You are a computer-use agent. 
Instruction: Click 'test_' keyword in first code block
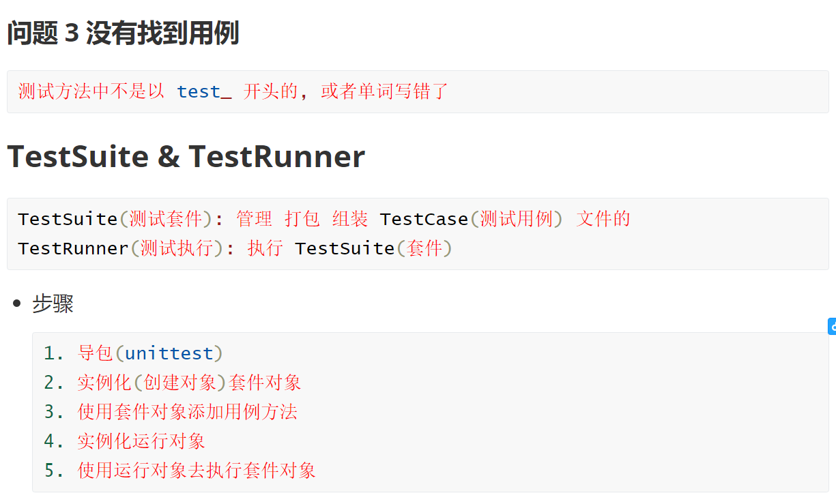pyautogui.click(x=203, y=91)
